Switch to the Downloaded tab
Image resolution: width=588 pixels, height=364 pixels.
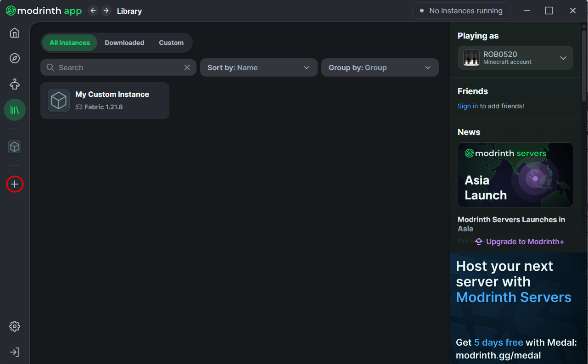124,43
